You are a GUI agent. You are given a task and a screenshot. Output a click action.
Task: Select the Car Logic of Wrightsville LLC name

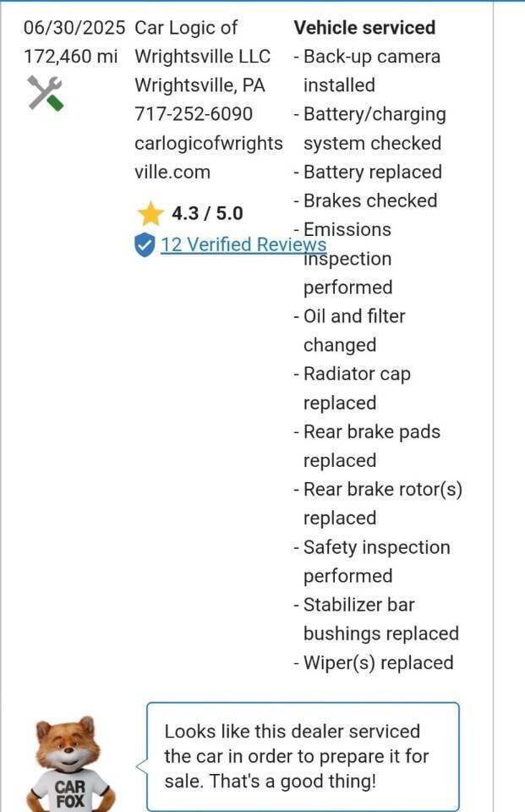pyautogui.click(x=202, y=42)
